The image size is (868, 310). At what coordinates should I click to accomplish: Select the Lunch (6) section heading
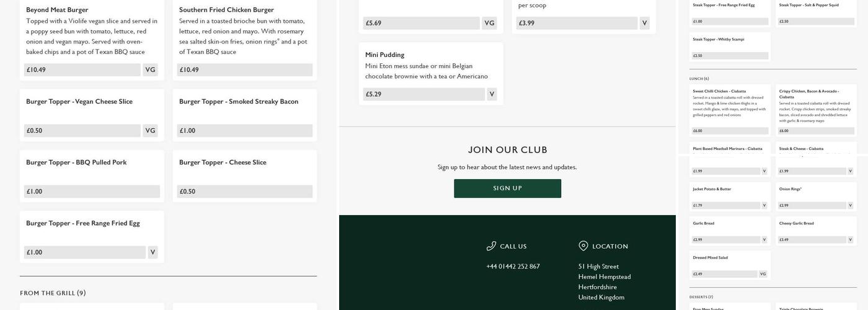[x=699, y=79]
